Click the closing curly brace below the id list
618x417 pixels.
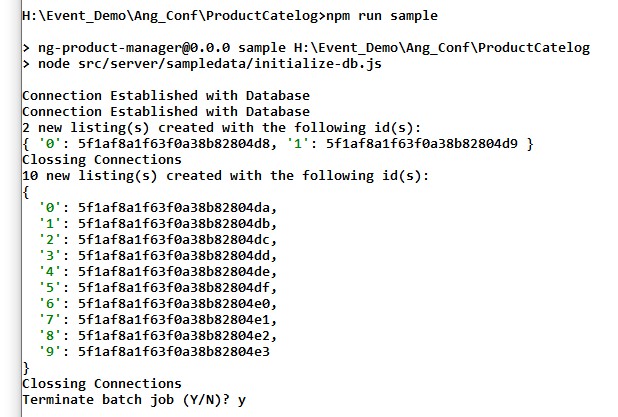[x=26, y=368]
